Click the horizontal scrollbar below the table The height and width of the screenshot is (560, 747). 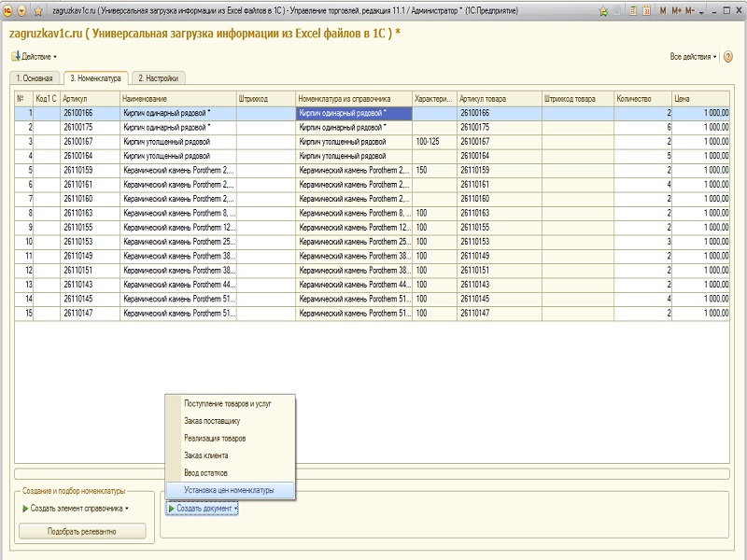click(x=372, y=474)
